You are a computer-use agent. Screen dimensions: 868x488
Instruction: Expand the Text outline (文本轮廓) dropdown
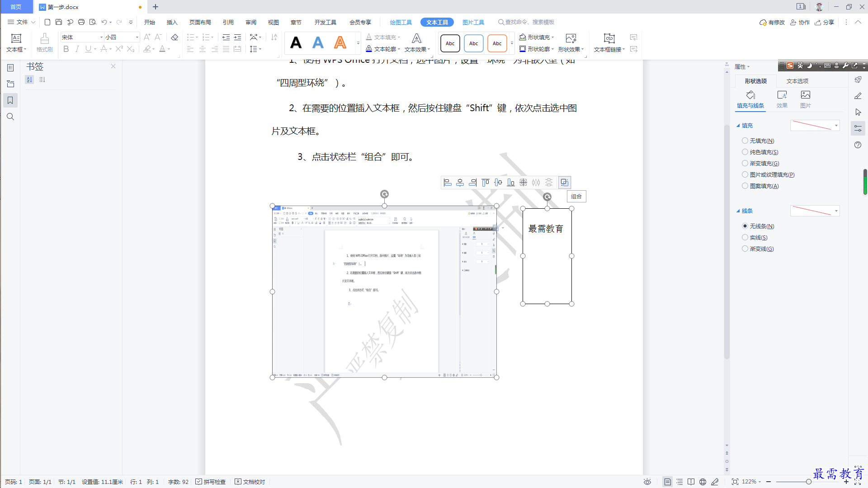(x=399, y=49)
